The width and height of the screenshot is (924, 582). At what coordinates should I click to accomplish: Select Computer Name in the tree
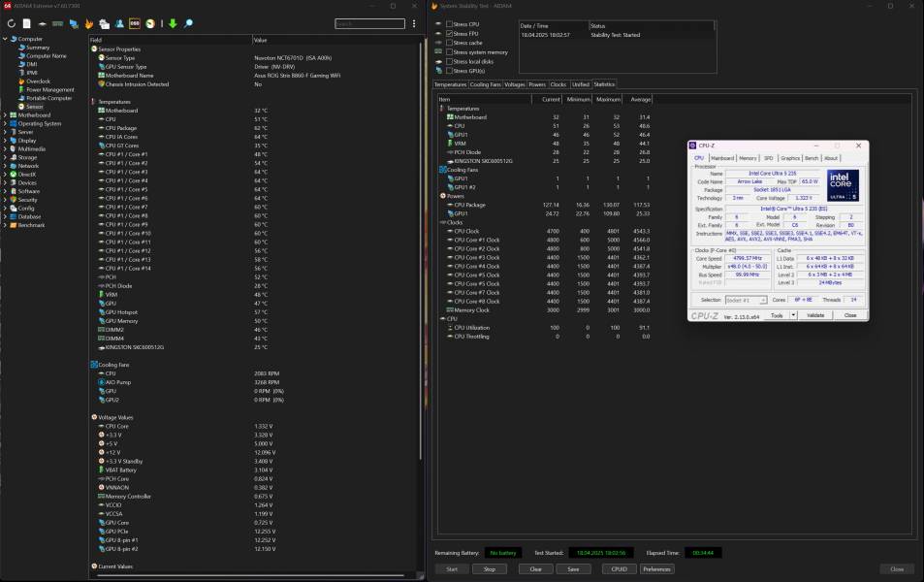tap(46, 56)
